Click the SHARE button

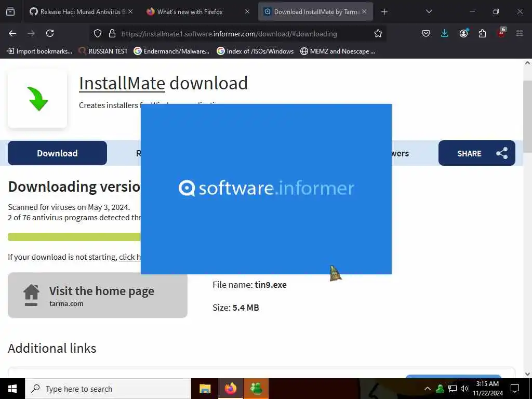[x=477, y=153]
